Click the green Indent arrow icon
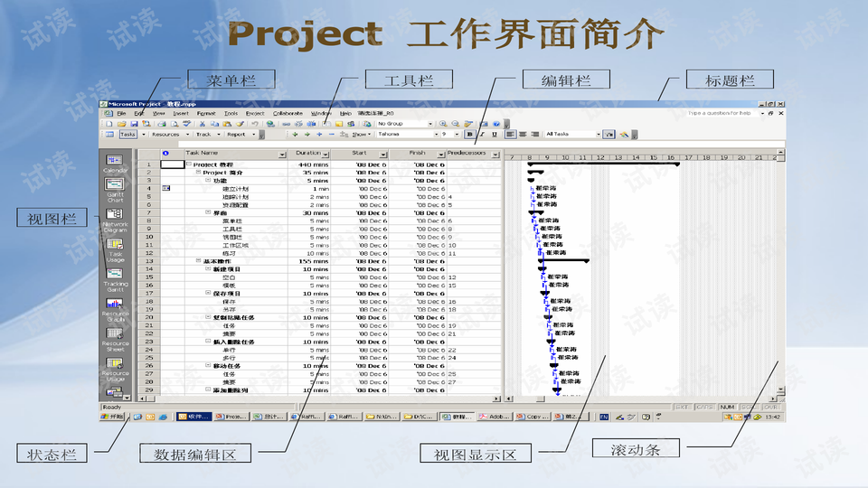 [x=307, y=135]
